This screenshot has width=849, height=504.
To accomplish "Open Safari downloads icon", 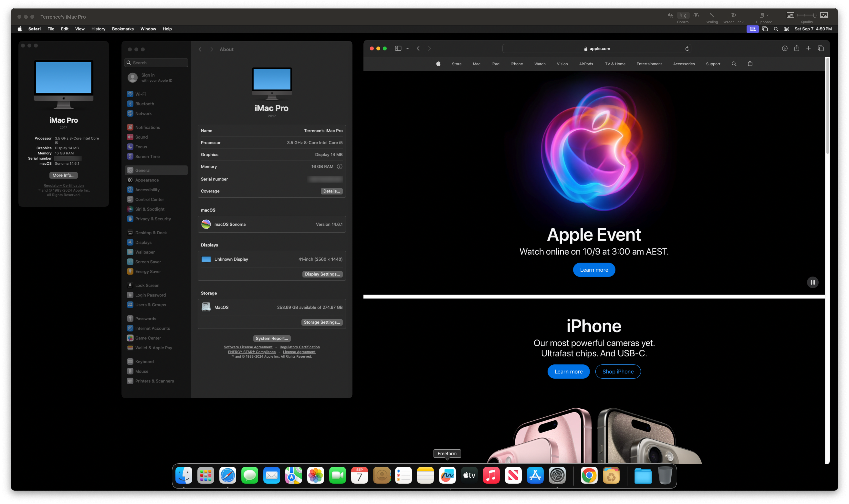I will tap(785, 48).
